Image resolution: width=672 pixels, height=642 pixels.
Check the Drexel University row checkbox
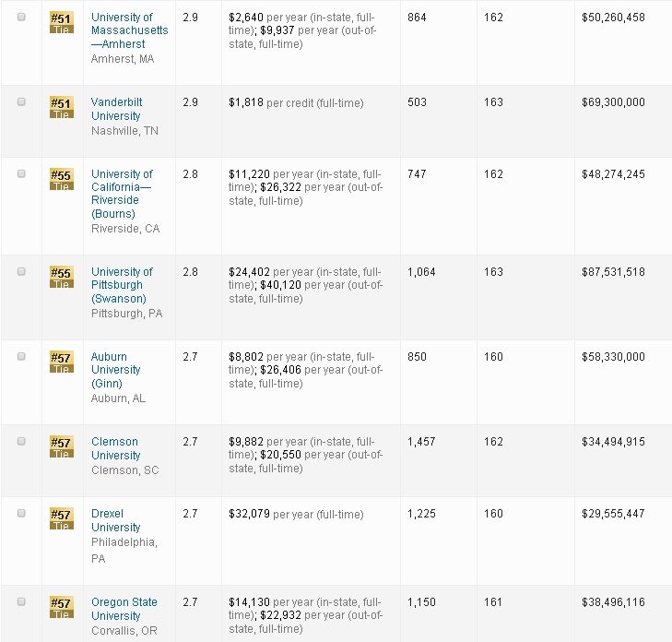(22, 514)
